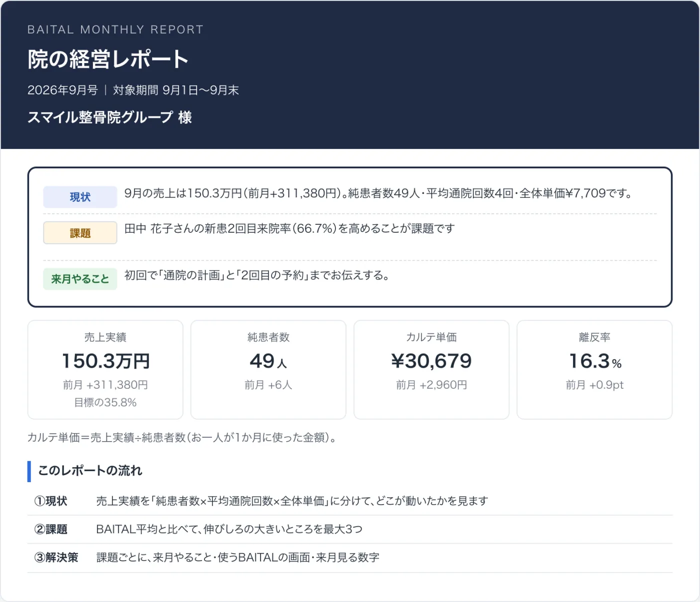This screenshot has width=700, height=602.
Task: Click the ③解決策 row label
Action: 56,558
